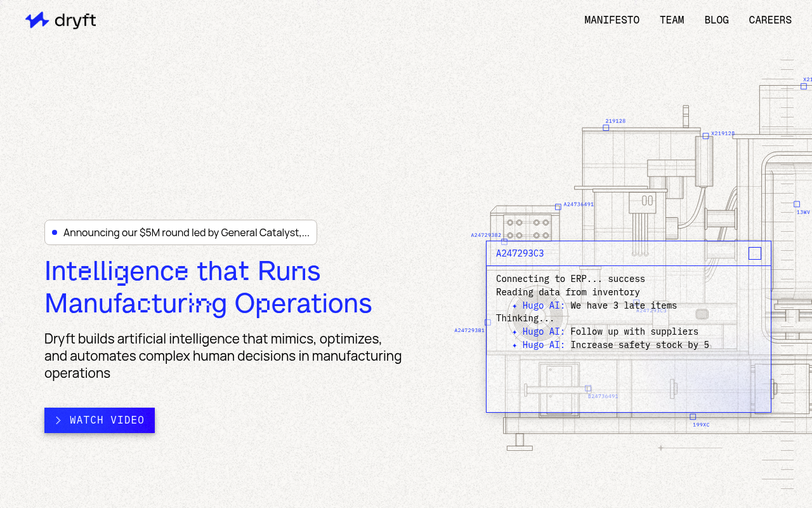
Task: Click the A24736491 blueprint marker
Action: [x=558, y=207]
